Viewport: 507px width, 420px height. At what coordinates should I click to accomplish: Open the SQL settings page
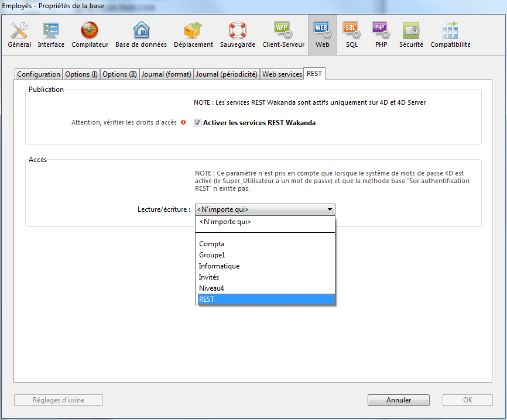pos(351,35)
